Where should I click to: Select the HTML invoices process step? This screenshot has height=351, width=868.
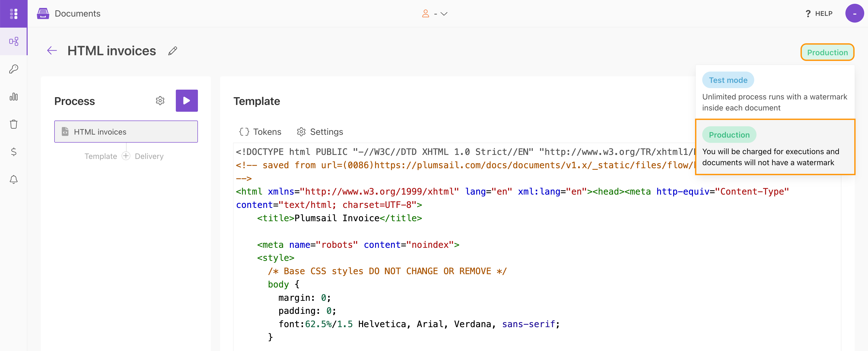point(126,132)
